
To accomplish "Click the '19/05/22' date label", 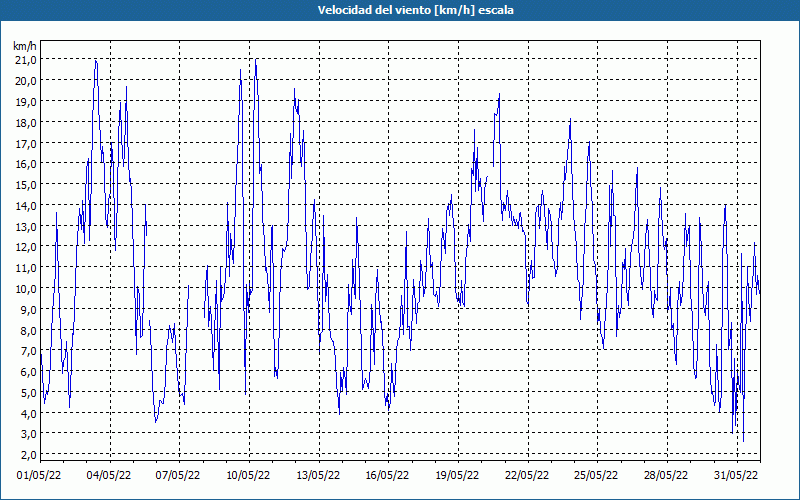I will [457, 476].
